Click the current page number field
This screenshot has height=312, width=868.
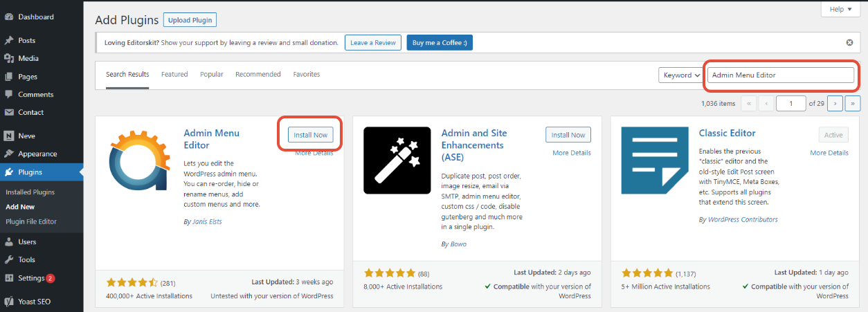point(791,103)
